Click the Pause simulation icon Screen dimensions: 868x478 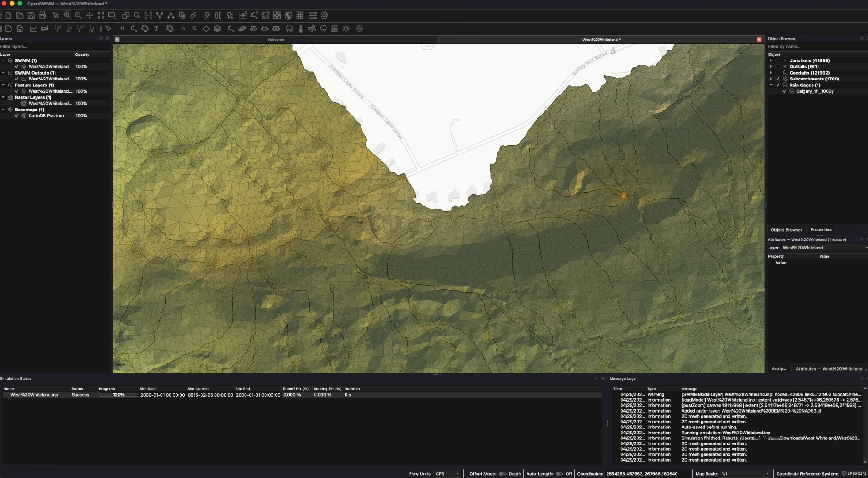click(x=218, y=15)
